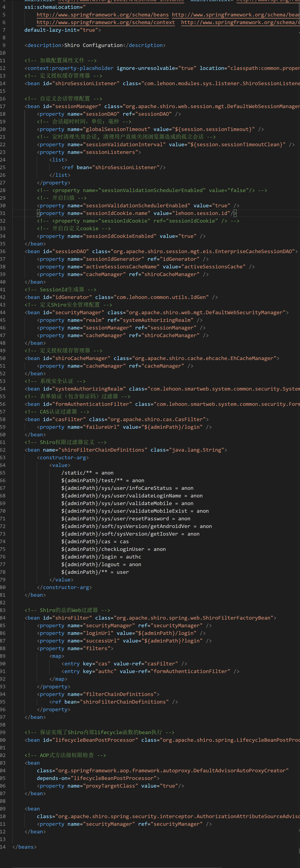This screenshot has height=868, width=300.
Task: Select the SessionId生成器 comment
Action: point(60,290)
